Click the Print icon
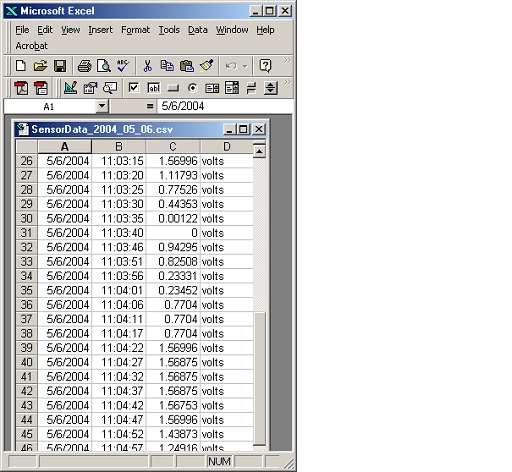Viewport: 512px width, 472px height. [84, 66]
